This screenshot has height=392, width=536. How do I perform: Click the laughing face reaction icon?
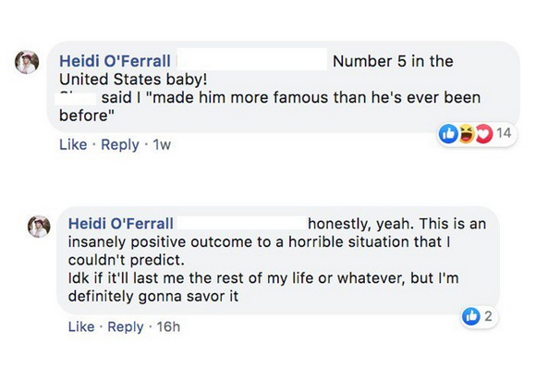pyautogui.click(x=467, y=133)
